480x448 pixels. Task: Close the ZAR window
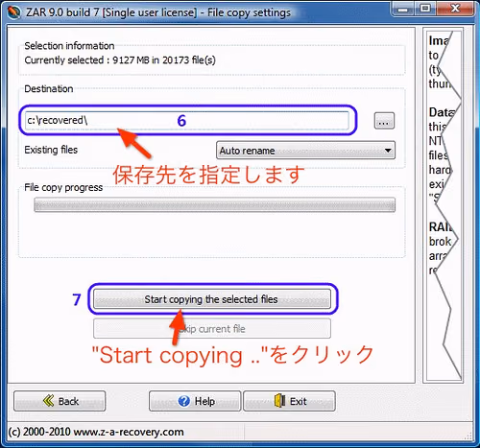click(455, 9)
